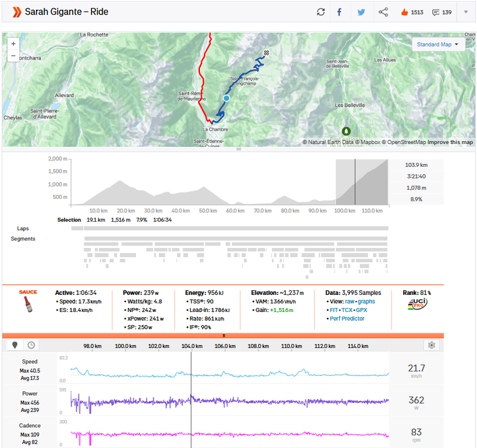Click the selected region in elevation profile
Screen dimensions: 477x448
362,183
